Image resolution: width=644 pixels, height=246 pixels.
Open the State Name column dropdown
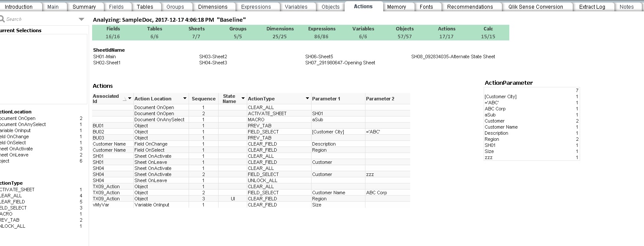point(242,99)
